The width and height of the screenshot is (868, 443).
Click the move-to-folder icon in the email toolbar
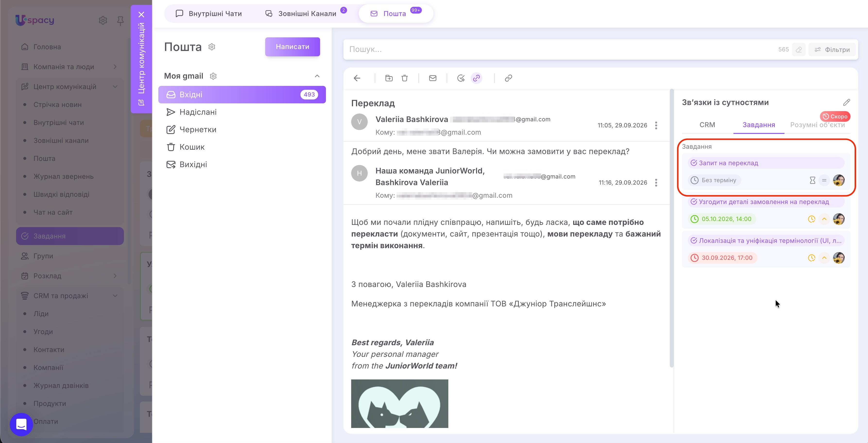(x=389, y=78)
